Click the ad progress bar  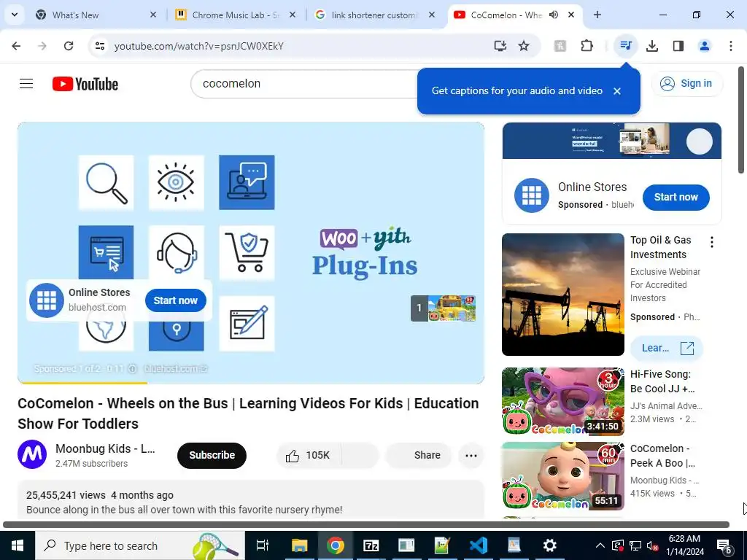[251, 382]
